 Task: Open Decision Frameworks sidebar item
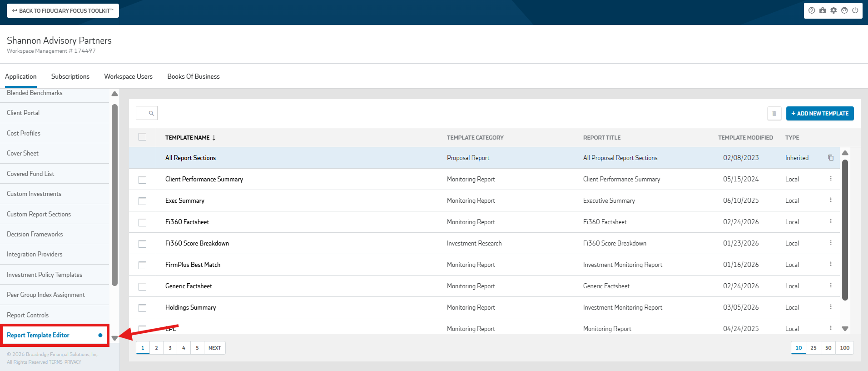[x=55, y=234]
